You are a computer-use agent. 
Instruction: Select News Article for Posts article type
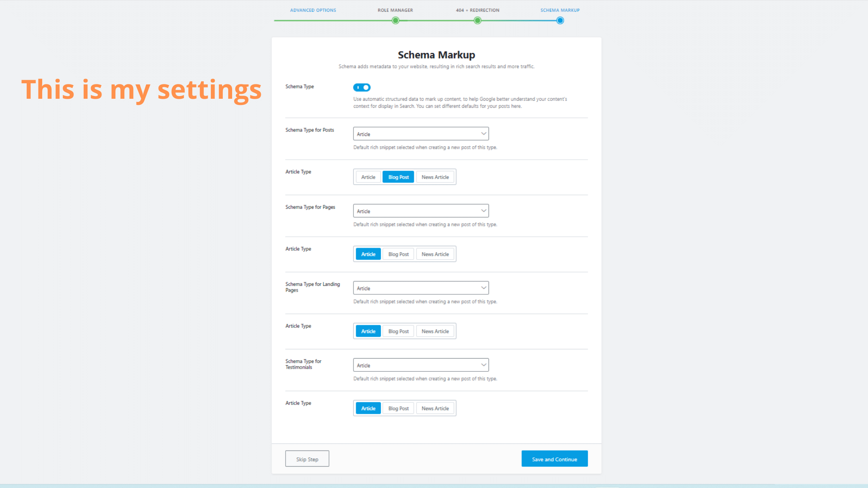coord(435,177)
